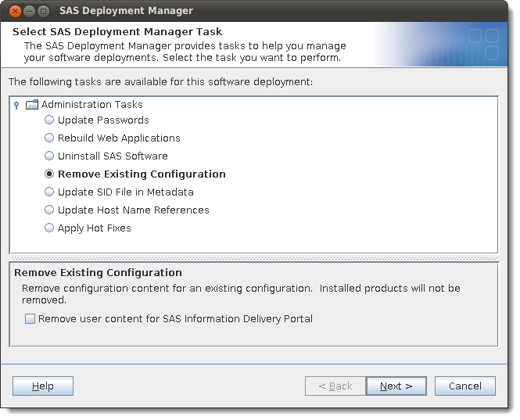Image resolution: width=520 pixels, height=420 pixels.
Task: Select Update Host Name References option
Action: (49, 210)
